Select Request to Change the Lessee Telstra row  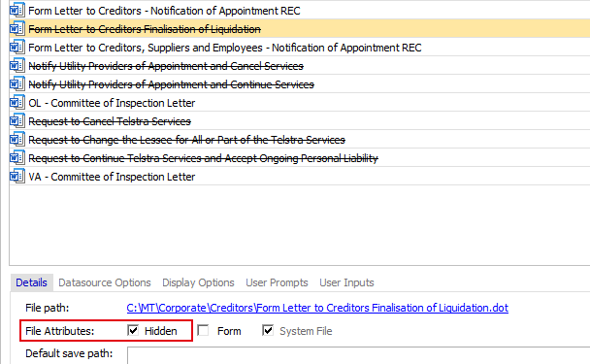300,140
